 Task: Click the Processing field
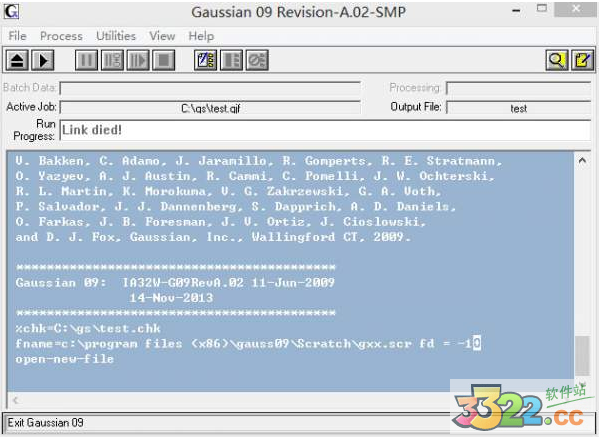click(x=519, y=88)
